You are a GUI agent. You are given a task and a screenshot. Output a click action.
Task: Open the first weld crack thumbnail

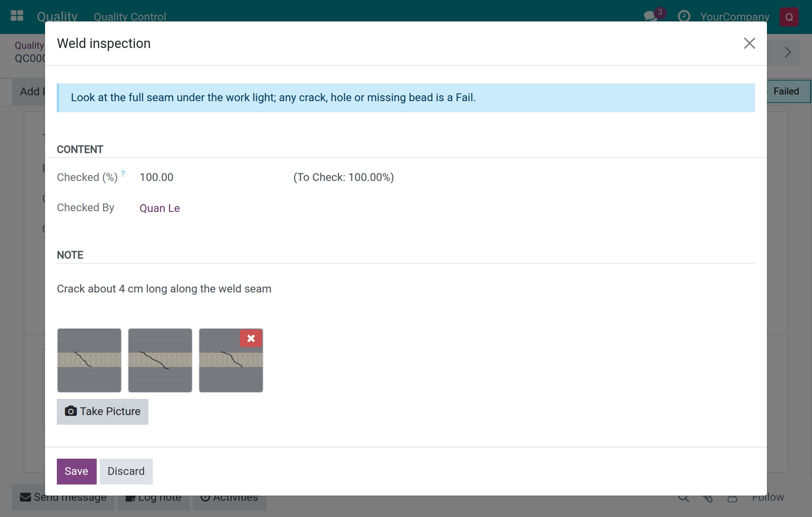[x=89, y=360]
